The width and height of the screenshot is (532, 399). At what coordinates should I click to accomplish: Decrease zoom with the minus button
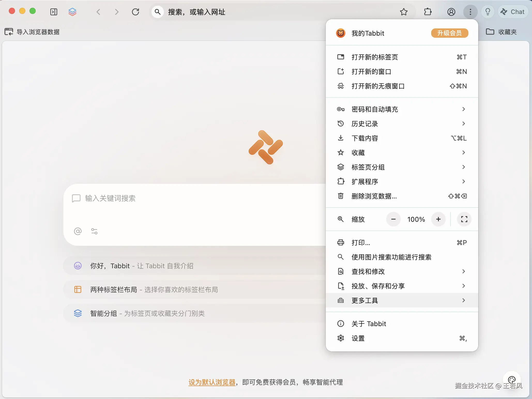pyautogui.click(x=393, y=219)
